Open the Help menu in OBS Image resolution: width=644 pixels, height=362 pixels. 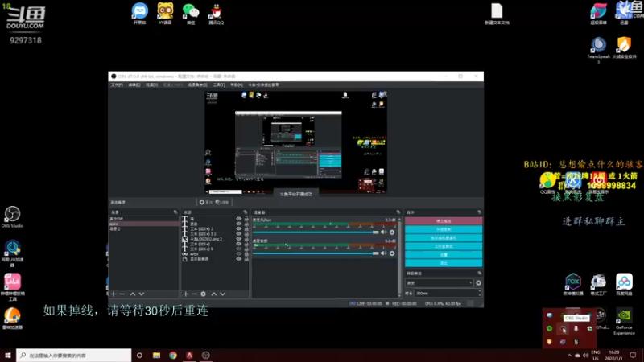[x=236, y=85]
